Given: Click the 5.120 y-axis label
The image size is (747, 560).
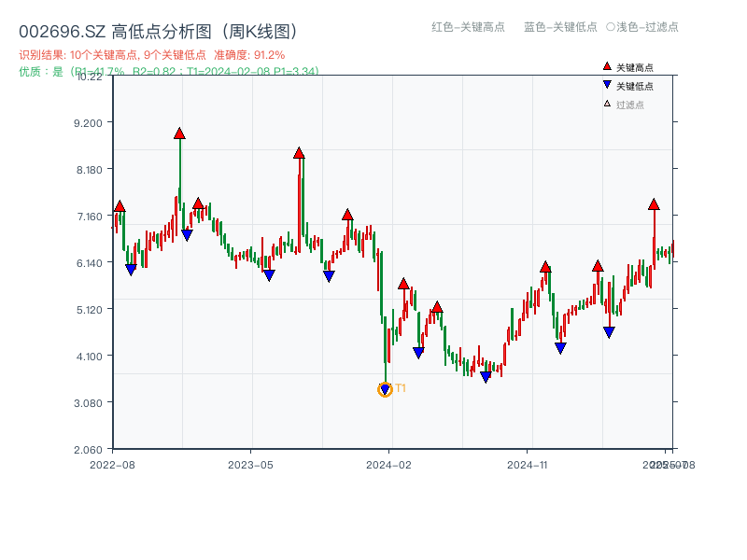Looking at the screenshot, I should coord(90,310).
